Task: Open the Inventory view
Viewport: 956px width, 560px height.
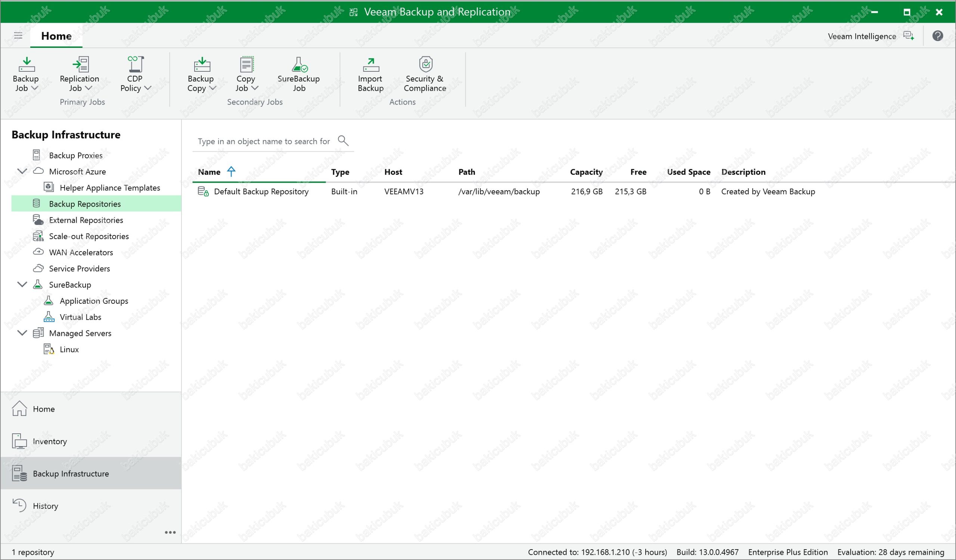Action: pyautogui.click(x=49, y=441)
